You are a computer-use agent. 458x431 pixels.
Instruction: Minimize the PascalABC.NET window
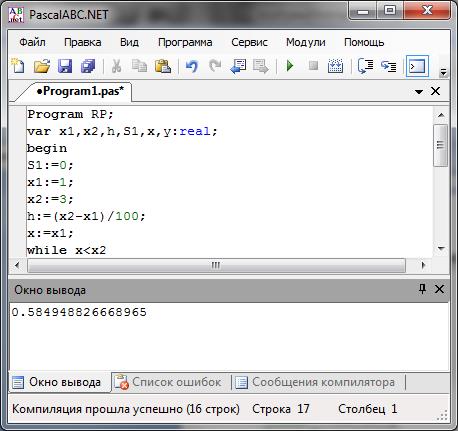click(x=363, y=11)
